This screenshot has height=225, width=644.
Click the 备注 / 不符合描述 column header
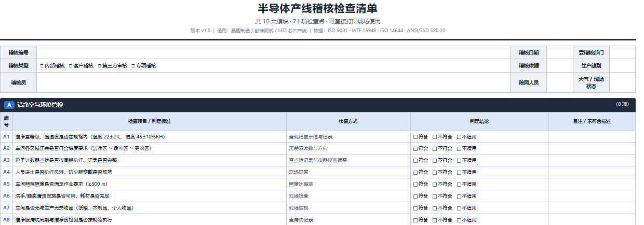[x=592, y=121]
